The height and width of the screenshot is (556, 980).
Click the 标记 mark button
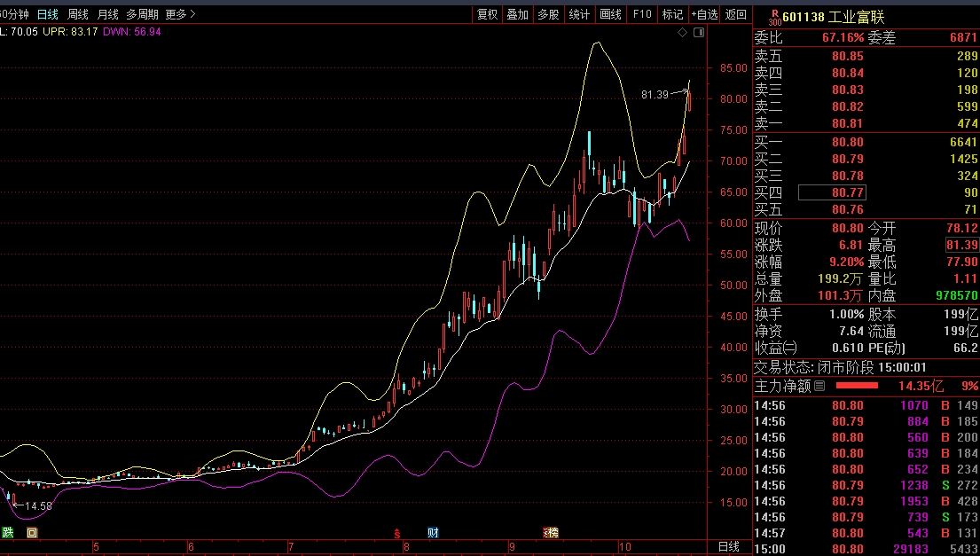(x=672, y=14)
